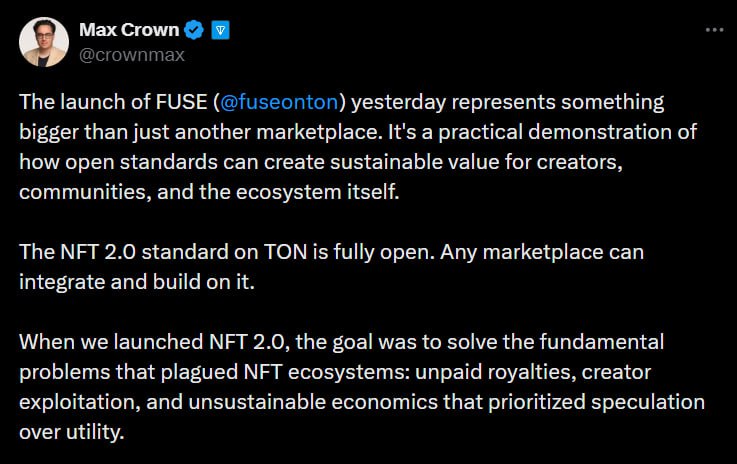The height and width of the screenshot is (464, 737).
Task: Click the TON affiliate badge beside name
Action: coord(220,31)
